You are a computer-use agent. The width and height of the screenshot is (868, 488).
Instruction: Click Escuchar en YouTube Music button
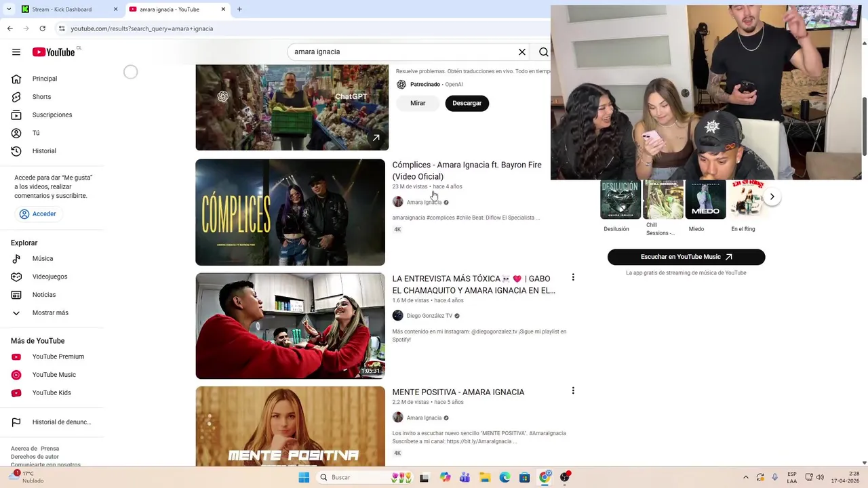[x=686, y=257]
